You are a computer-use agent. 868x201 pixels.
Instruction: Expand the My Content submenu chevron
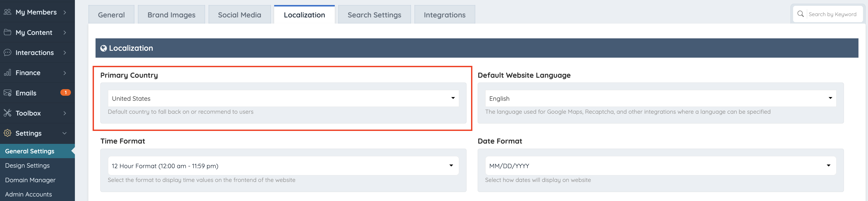point(65,33)
